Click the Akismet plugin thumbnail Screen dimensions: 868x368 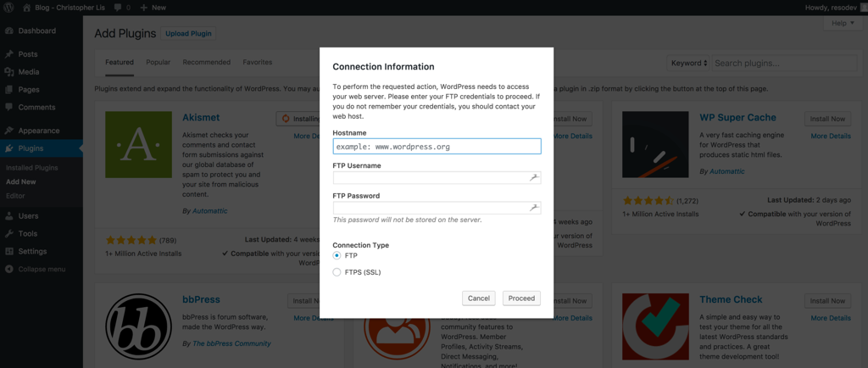(x=138, y=144)
